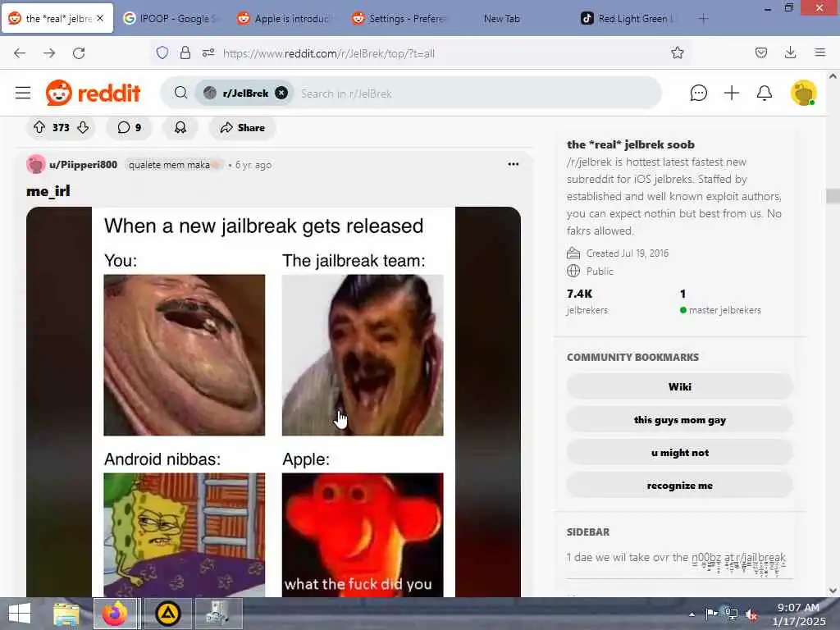
Task: Upvote the post with 373 points
Action: point(39,127)
